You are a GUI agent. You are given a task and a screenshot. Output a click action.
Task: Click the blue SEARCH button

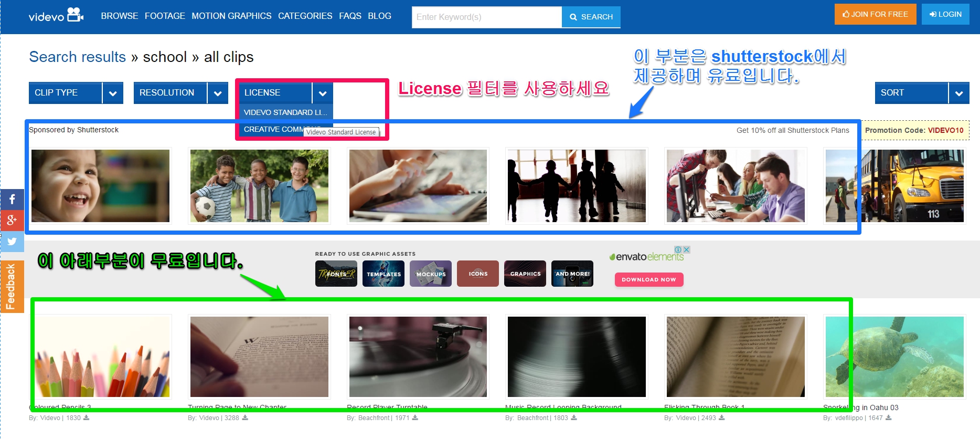click(x=591, y=17)
